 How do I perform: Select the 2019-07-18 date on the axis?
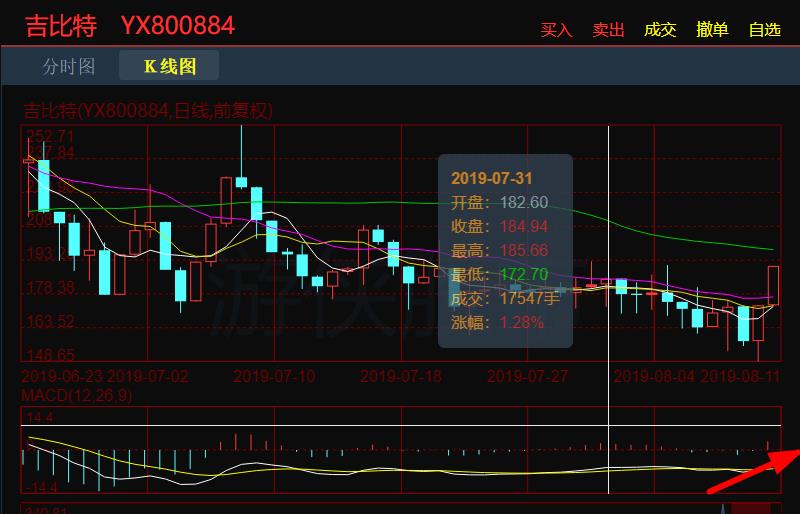[400, 377]
